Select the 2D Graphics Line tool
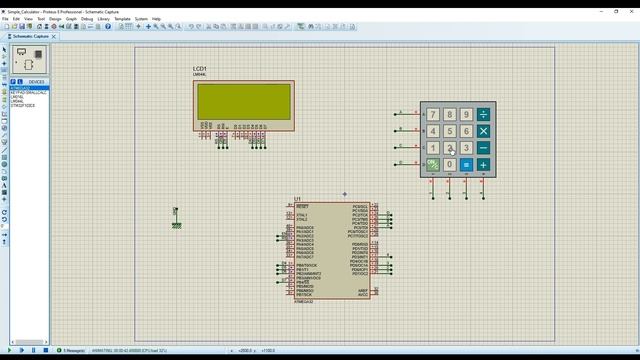This screenshot has height=360, width=640. coord(4,150)
